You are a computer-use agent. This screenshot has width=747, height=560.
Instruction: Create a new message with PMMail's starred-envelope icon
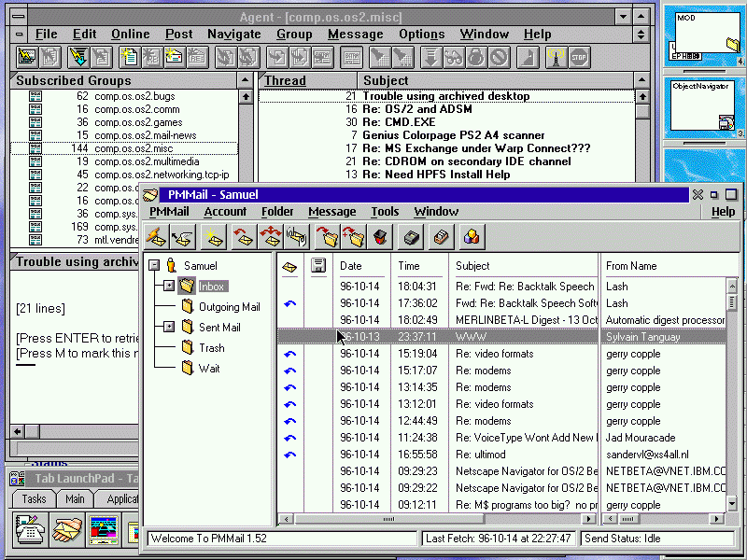pyautogui.click(x=214, y=237)
